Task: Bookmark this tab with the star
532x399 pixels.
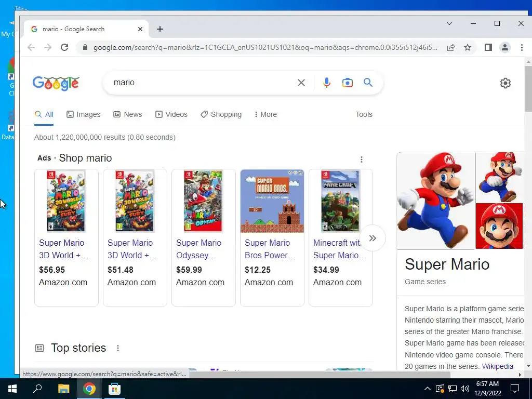Action: point(468,47)
